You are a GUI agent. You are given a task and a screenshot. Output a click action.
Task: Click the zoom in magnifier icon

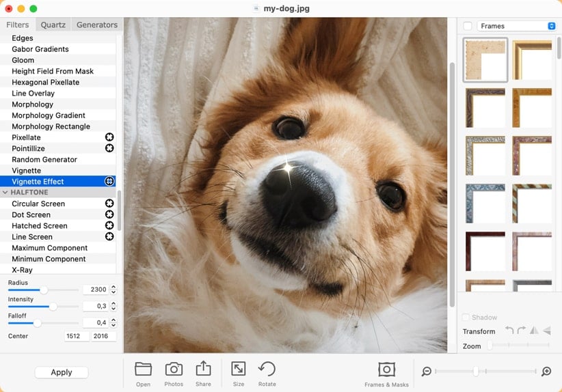[546, 372]
